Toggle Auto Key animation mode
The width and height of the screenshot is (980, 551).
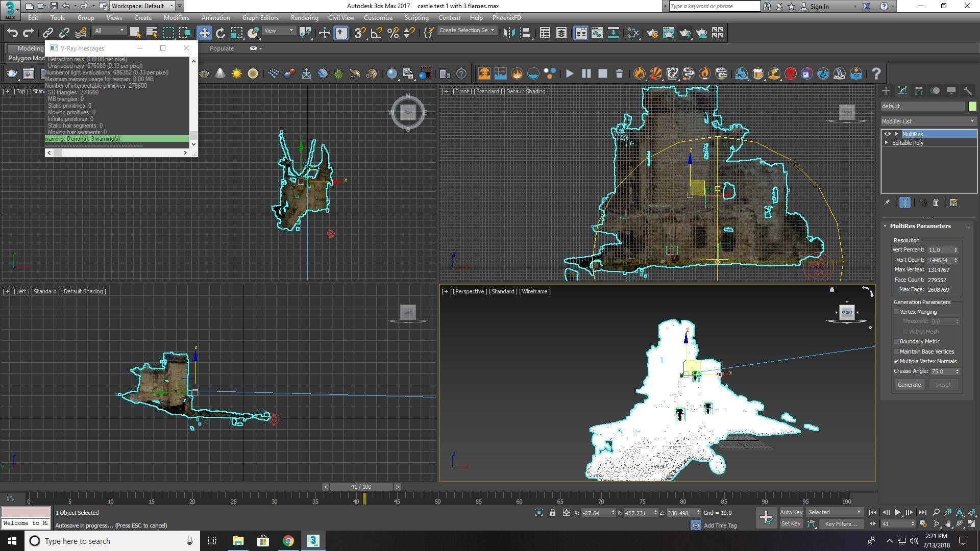point(791,513)
